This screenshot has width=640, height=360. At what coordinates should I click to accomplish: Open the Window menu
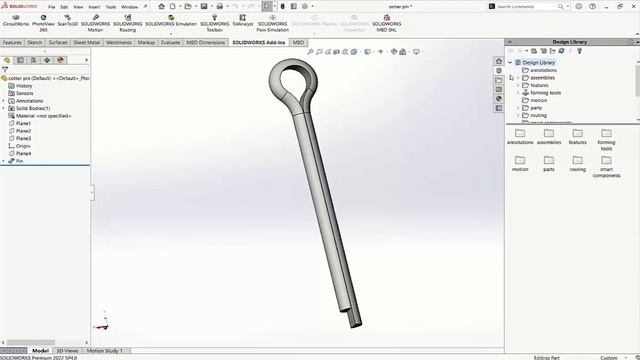(129, 7)
